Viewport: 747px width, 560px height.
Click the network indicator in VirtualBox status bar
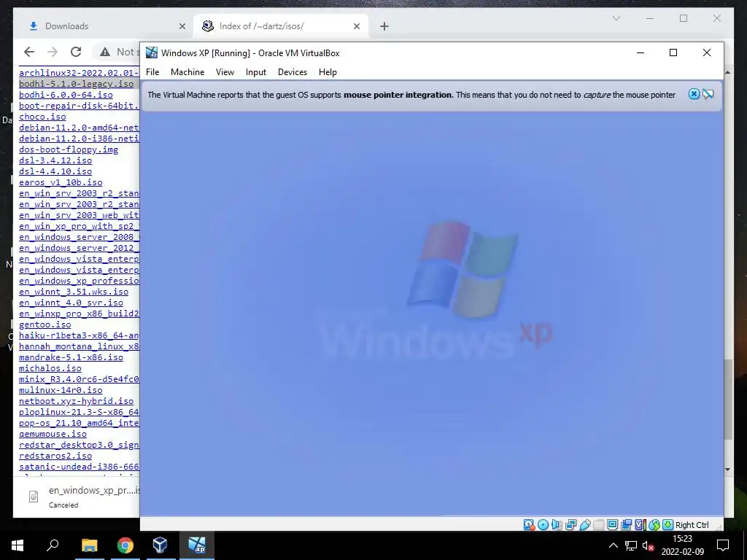tap(570, 525)
